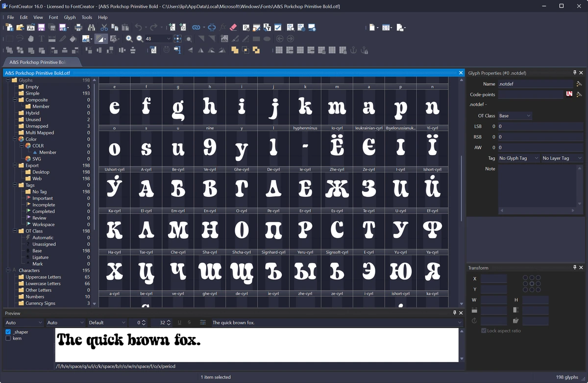Image resolution: width=588 pixels, height=383 pixels.
Task: Select the Yu-cyrl glyph cell
Action: (400, 269)
